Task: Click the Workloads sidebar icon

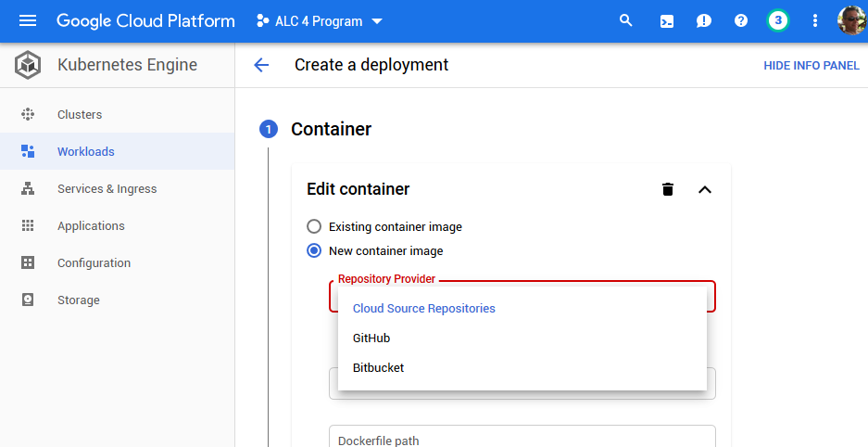Action: [28, 151]
